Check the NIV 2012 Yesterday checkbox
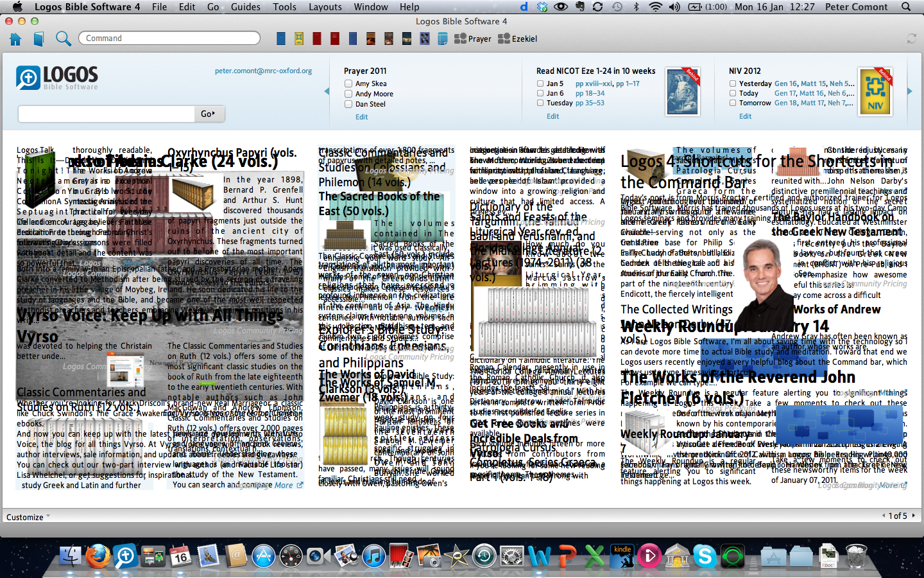924x578 pixels. (733, 83)
